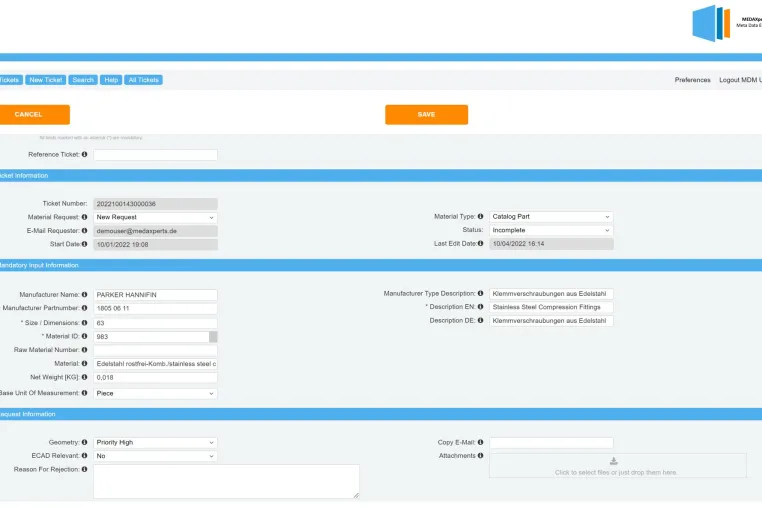762x508 pixels.
Task: Click the Description EN field
Action: click(x=551, y=307)
